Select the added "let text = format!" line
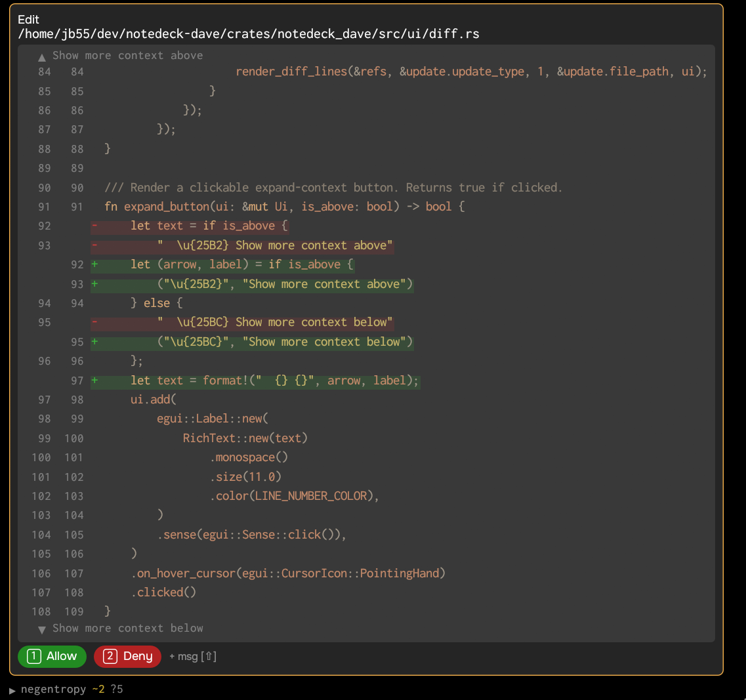This screenshot has height=700, width=746. [274, 381]
